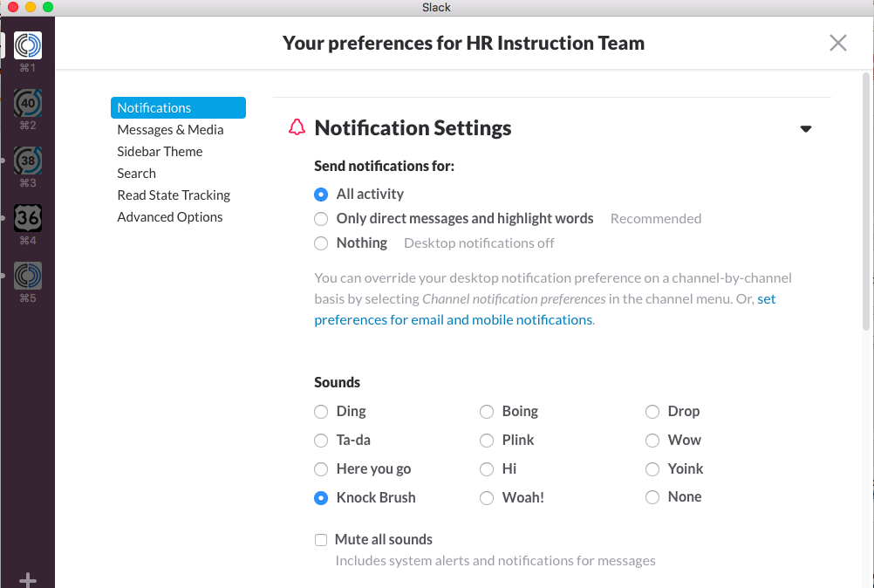
Task: Pick the Here you go sound
Action: (x=321, y=469)
